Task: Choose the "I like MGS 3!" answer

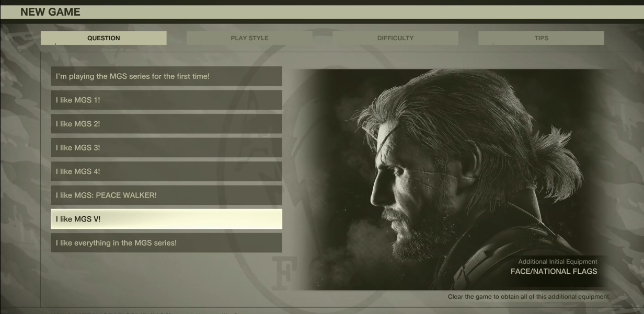Action: pos(166,147)
